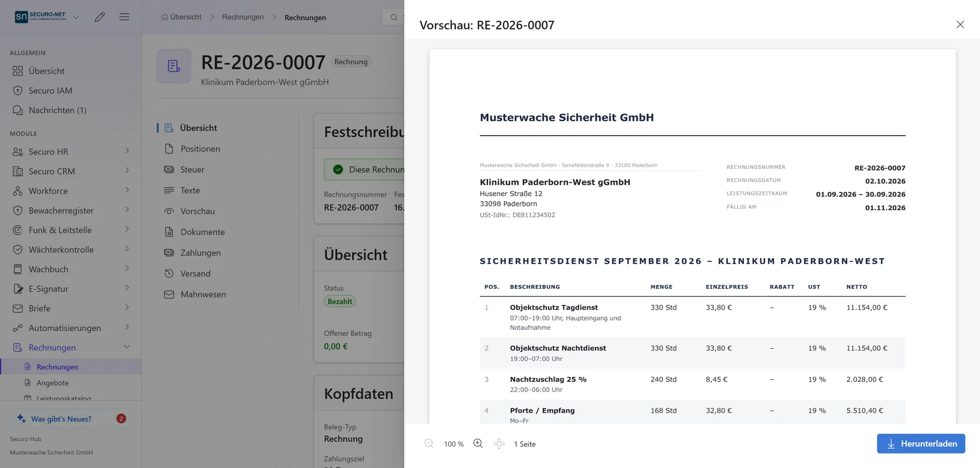Click first Rechnungen breadcrumb link
This screenshot has width=980, height=468.
coord(243,17)
